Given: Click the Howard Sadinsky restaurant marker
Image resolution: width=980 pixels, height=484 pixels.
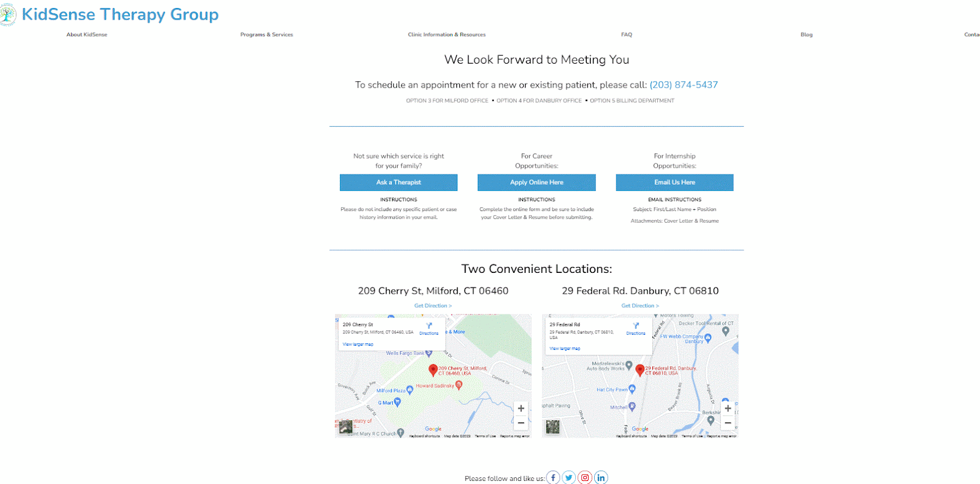Looking at the screenshot, I should pos(459,385).
